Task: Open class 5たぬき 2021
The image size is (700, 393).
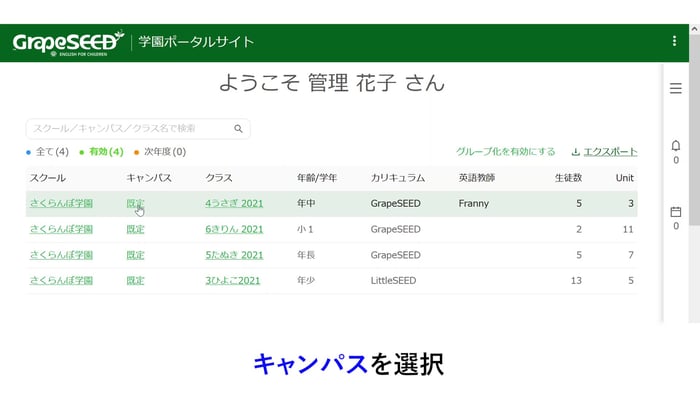Action: [234, 255]
